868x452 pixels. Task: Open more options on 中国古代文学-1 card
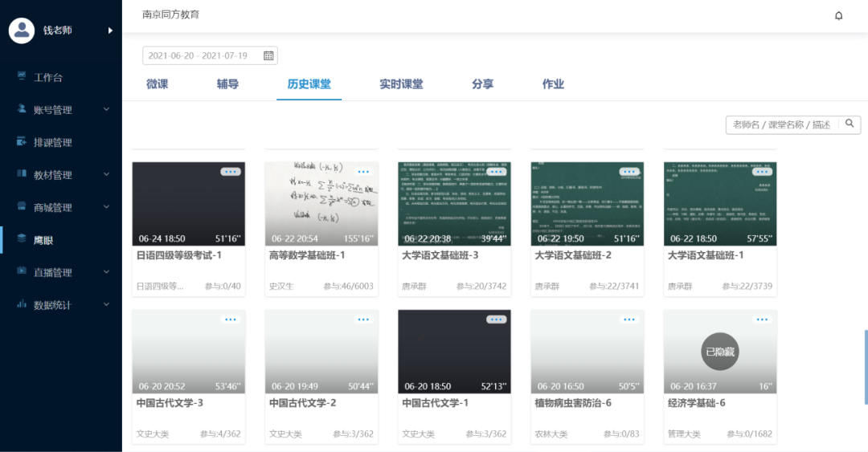tap(496, 320)
